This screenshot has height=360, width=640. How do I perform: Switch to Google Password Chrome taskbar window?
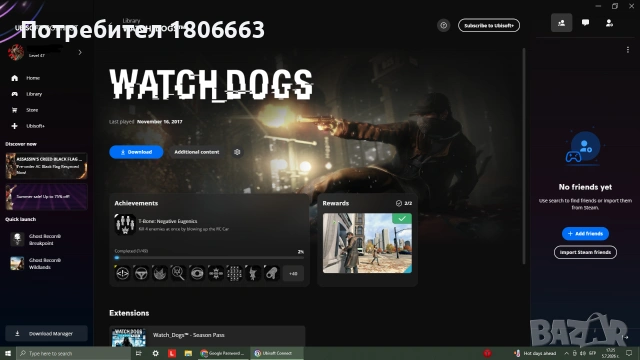tap(222, 353)
